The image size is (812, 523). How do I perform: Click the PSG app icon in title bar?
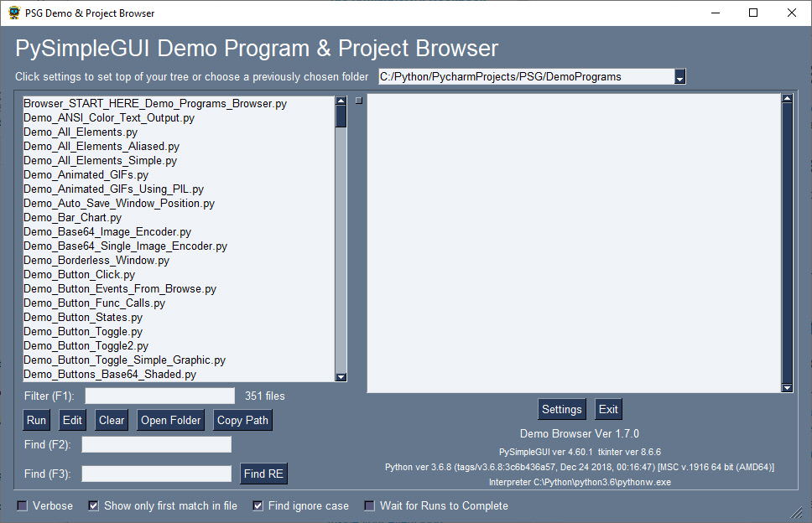tap(13, 13)
